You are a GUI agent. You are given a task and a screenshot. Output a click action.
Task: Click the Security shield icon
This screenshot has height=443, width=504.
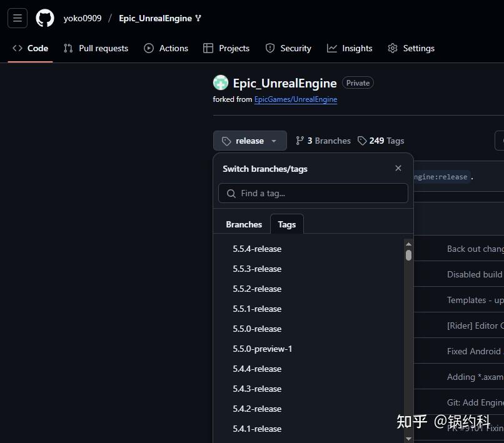click(x=270, y=48)
